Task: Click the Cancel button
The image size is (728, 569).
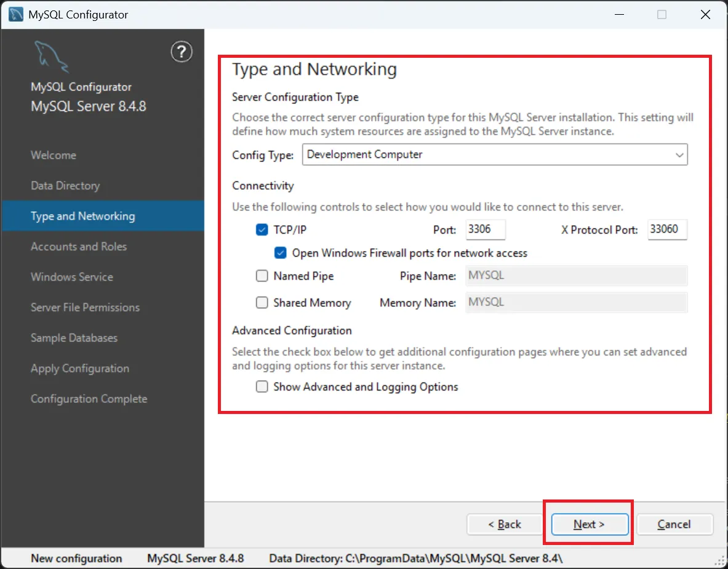Action: tap(674, 524)
